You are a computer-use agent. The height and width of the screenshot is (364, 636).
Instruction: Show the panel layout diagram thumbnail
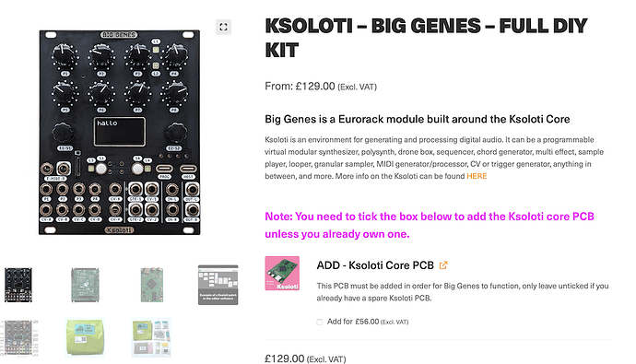(19, 337)
